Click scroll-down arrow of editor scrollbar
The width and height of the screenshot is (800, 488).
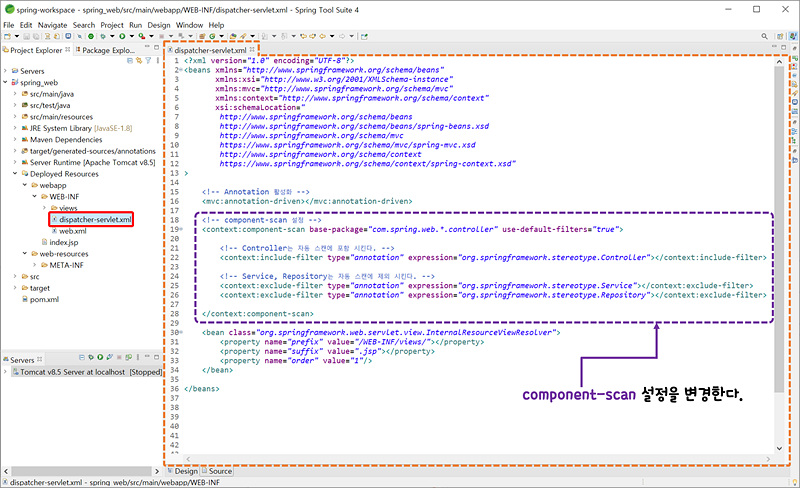[x=779, y=448]
